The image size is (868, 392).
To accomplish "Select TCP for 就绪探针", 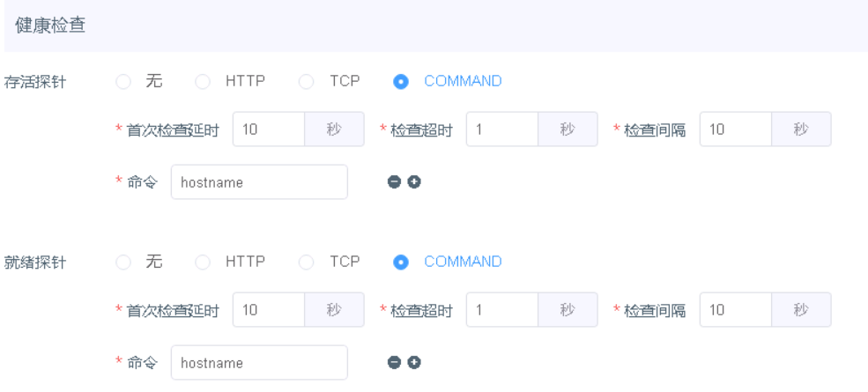I will pos(307,262).
